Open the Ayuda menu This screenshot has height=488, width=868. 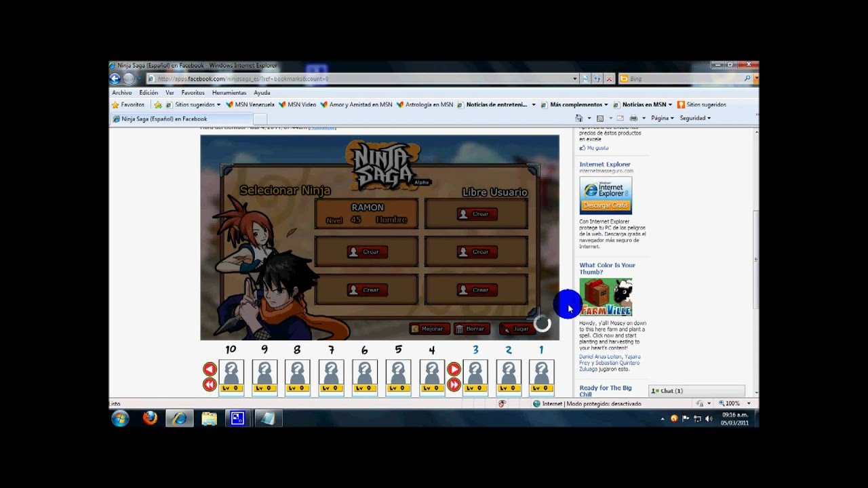coord(262,93)
